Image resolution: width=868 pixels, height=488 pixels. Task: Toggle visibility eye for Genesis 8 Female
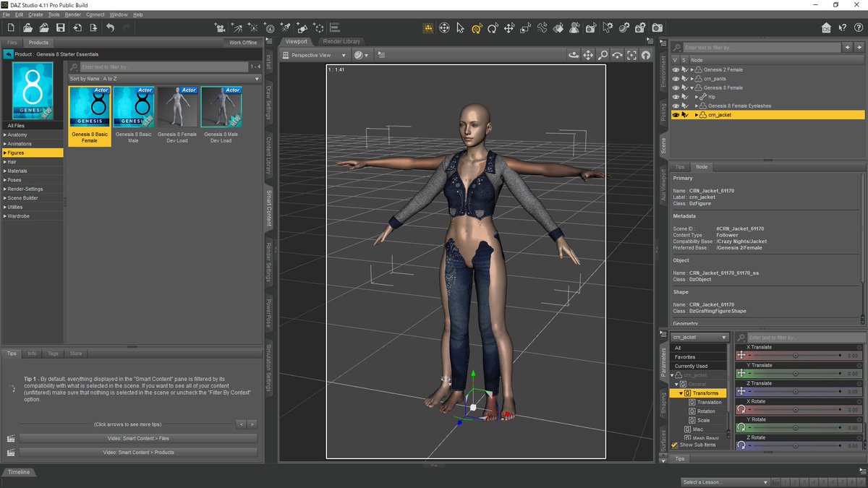(x=676, y=87)
